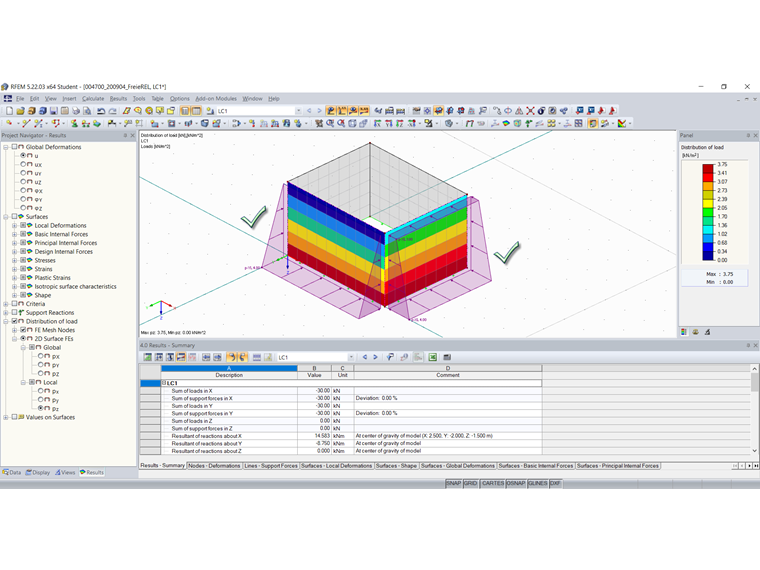Click the color palette icon below the panel legend
This screenshot has height=570, width=760.
[684, 332]
